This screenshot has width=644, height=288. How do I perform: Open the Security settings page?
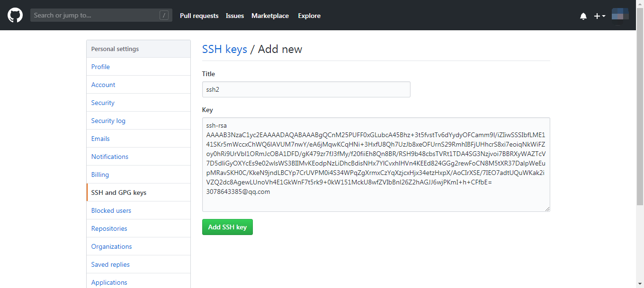pyautogui.click(x=138, y=103)
